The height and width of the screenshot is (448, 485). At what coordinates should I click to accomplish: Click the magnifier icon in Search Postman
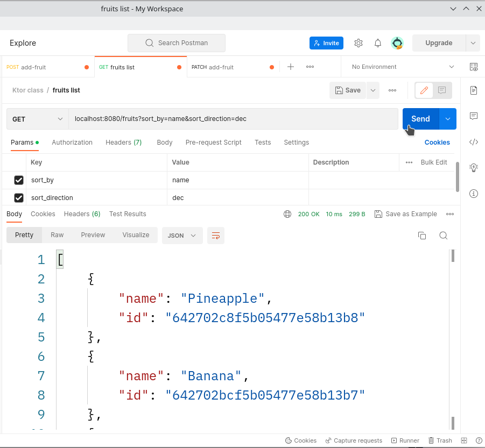(x=150, y=43)
